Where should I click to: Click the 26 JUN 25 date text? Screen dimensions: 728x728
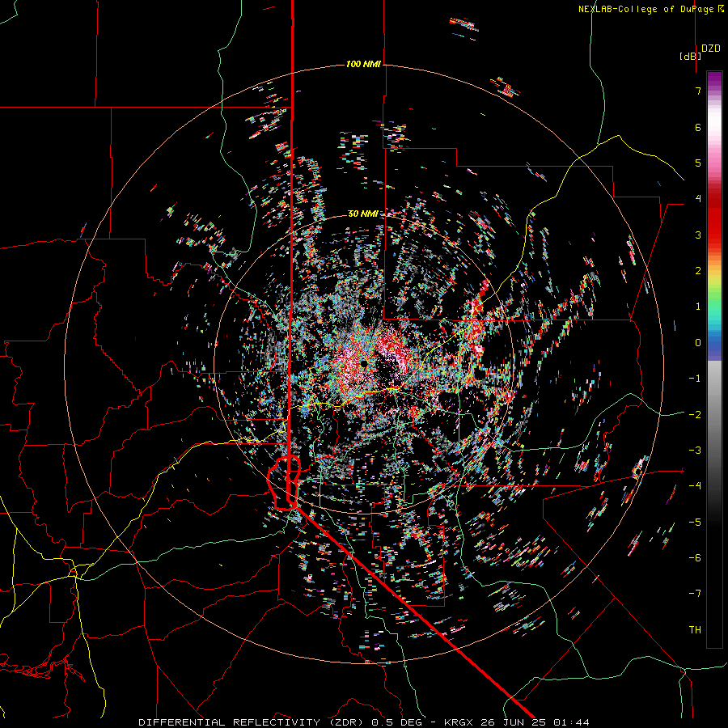click(515, 722)
